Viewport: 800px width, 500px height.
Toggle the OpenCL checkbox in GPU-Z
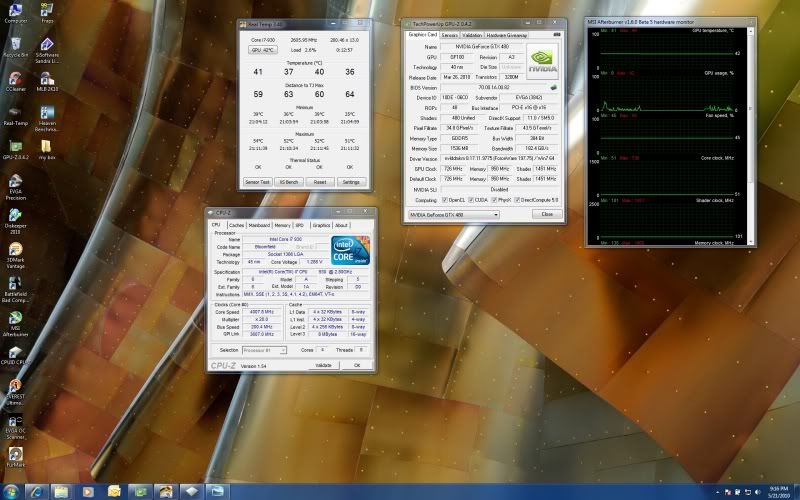tap(444, 200)
